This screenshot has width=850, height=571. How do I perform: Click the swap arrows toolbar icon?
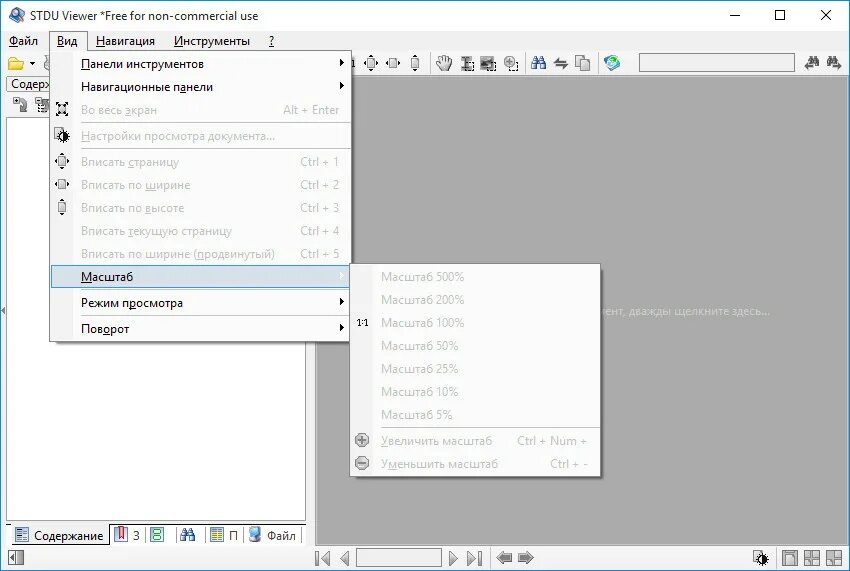pos(561,63)
